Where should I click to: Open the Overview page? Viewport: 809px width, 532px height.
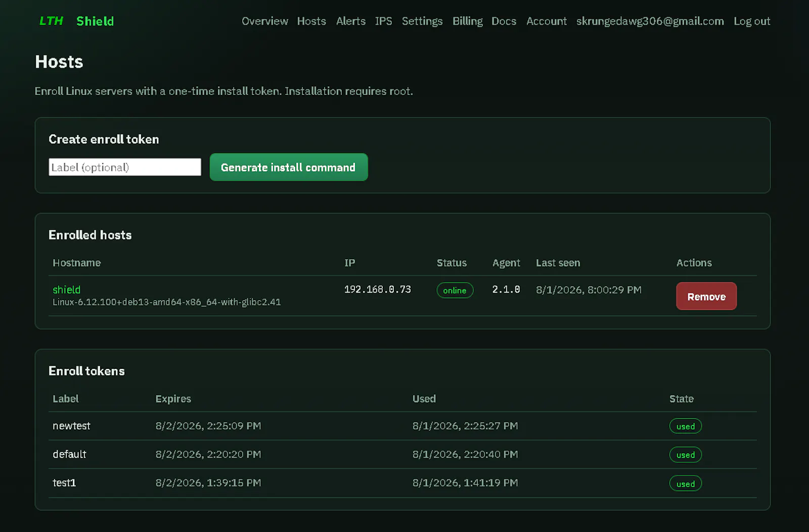(x=264, y=21)
